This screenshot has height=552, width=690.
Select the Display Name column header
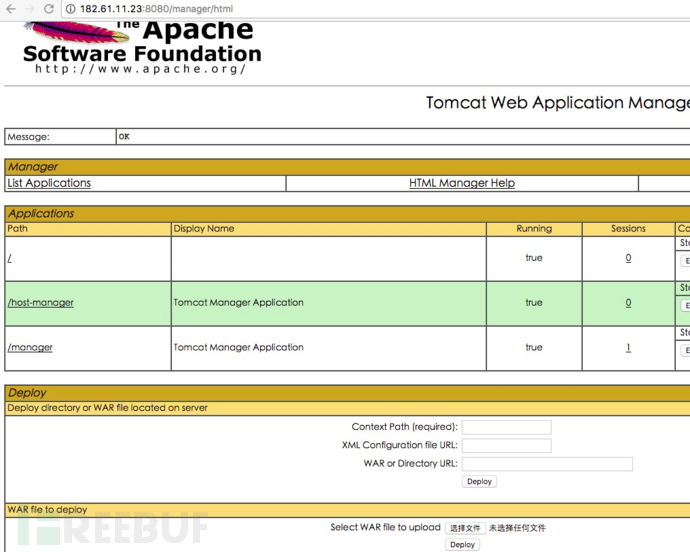pyautogui.click(x=204, y=228)
